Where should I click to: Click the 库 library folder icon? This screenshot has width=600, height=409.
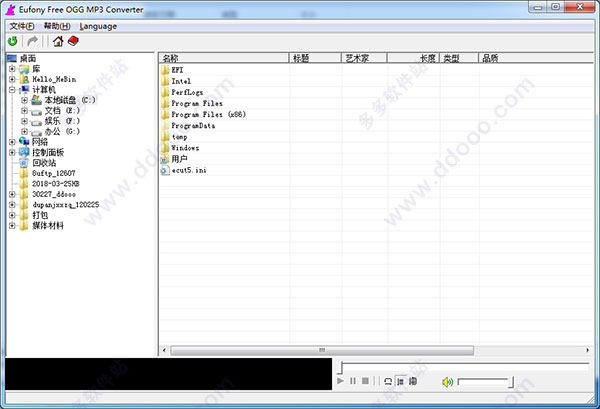pyautogui.click(x=24, y=69)
